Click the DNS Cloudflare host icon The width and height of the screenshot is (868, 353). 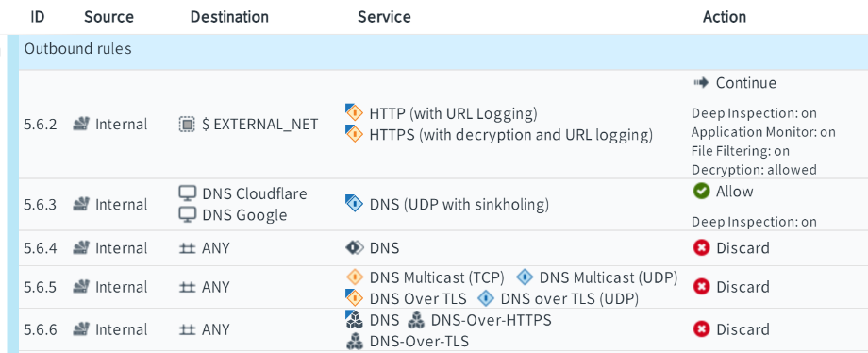[x=188, y=193]
